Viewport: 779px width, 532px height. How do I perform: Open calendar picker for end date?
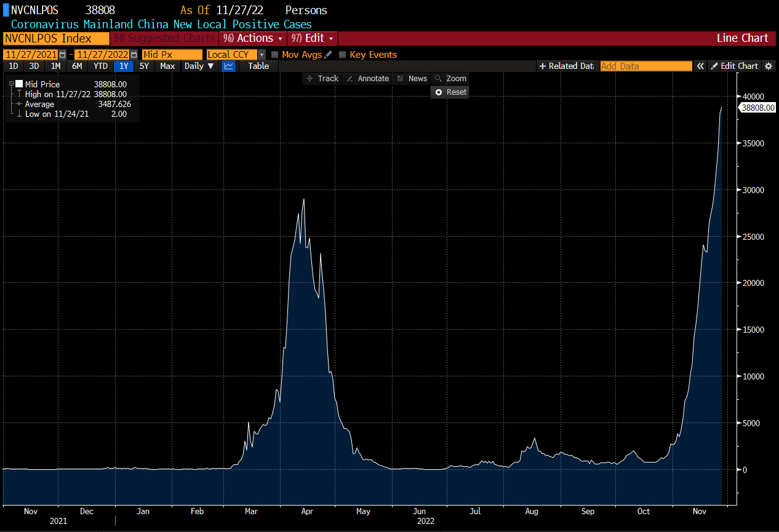click(134, 54)
